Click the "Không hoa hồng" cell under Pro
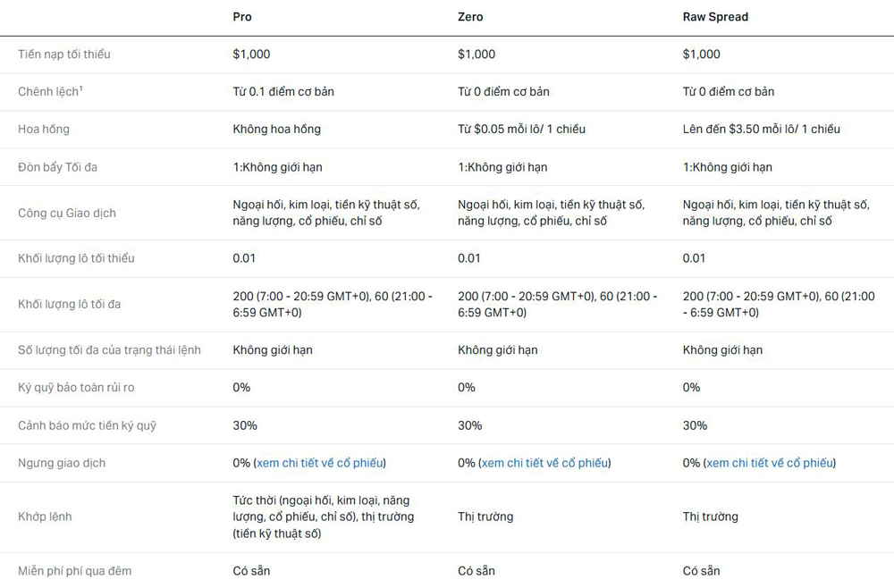The image size is (894, 588). click(276, 130)
